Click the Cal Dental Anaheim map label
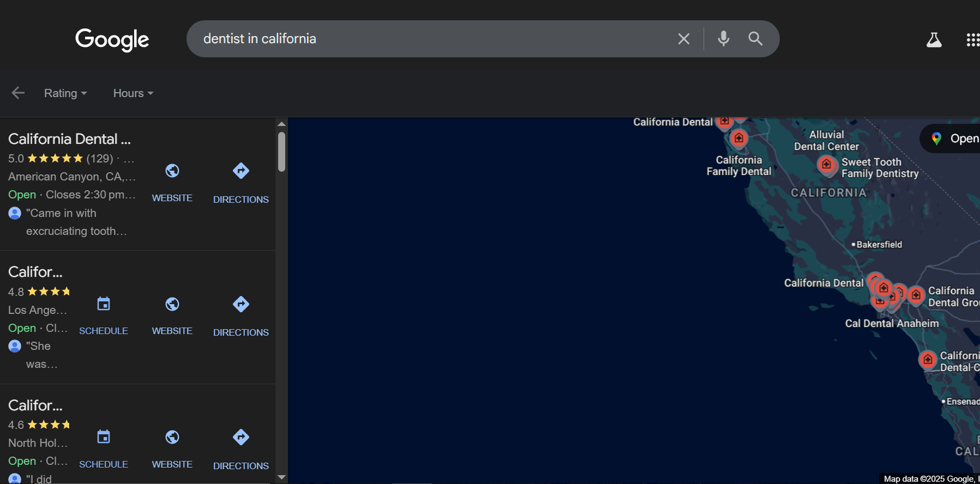 [892, 323]
